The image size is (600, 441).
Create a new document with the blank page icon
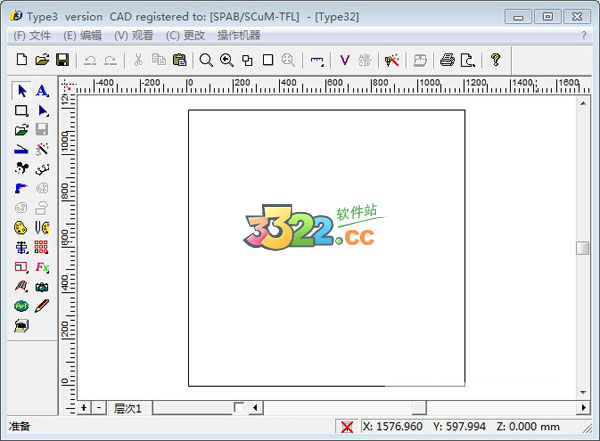point(22,60)
